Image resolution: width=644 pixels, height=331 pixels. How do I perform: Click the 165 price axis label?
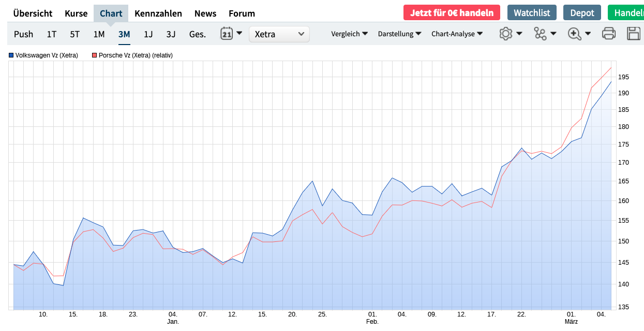[x=623, y=181]
